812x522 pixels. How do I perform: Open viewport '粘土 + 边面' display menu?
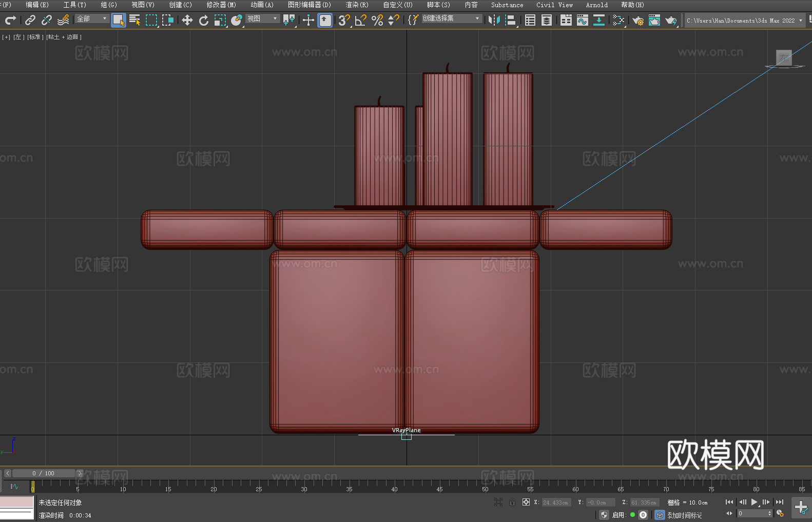click(x=64, y=37)
